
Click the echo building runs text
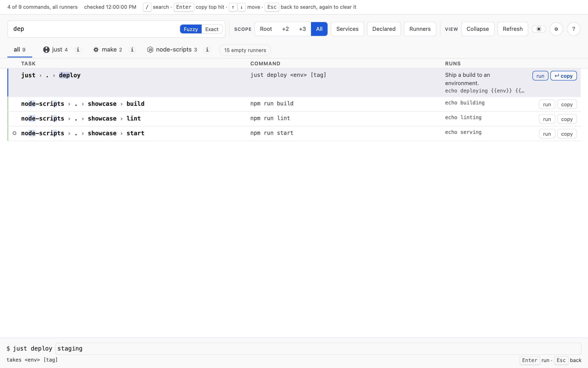(x=465, y=103)
